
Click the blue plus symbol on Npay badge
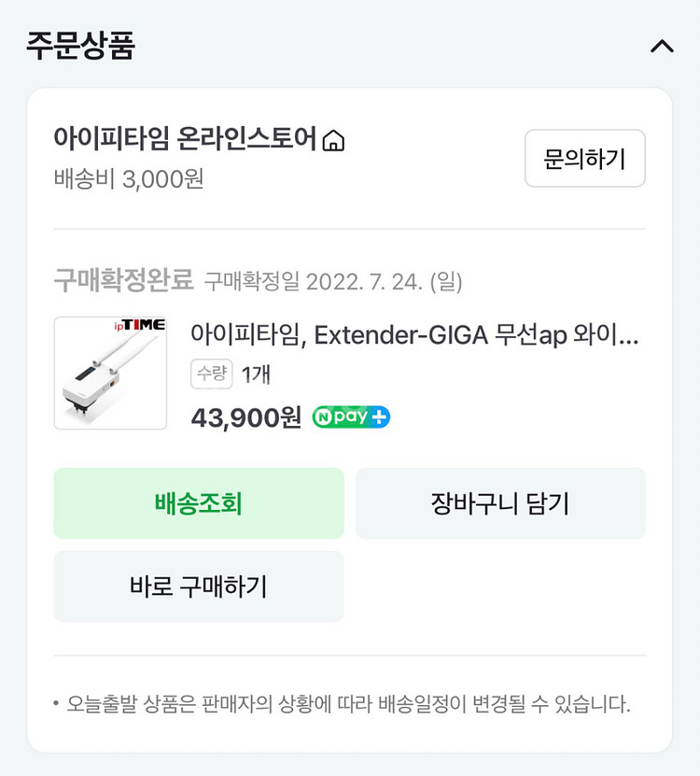pyautogui.click(x=379, y=417)
